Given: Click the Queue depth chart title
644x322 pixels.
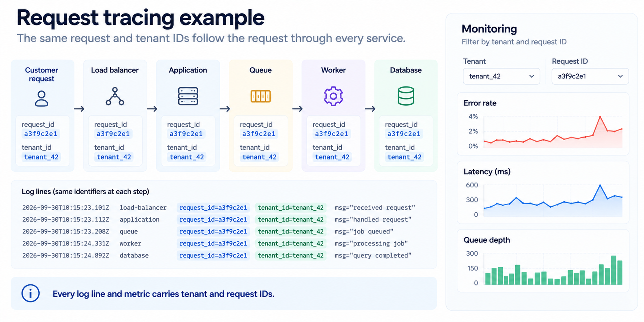Looking at the screenshot, I should 487,240.
